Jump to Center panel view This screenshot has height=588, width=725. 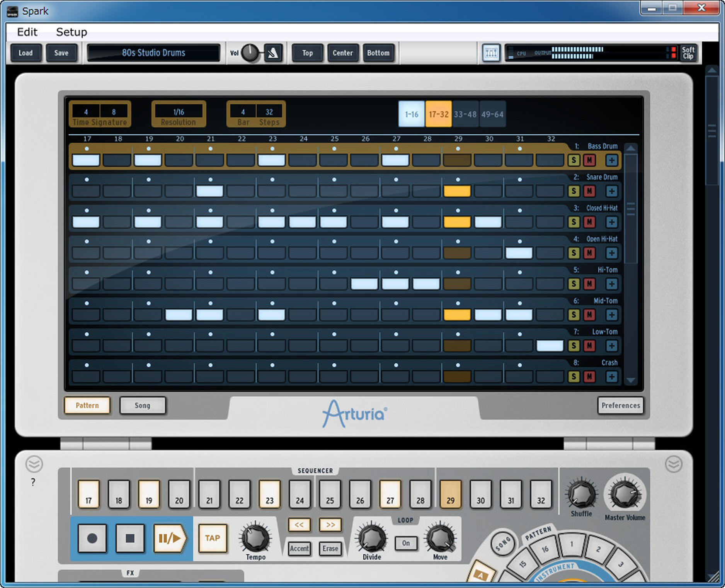coord(343,53)
